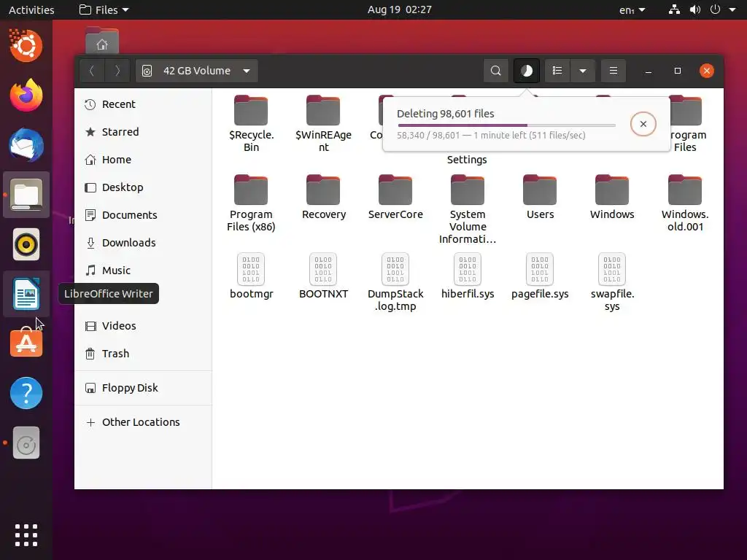Click the deletion progress bar

506,125
